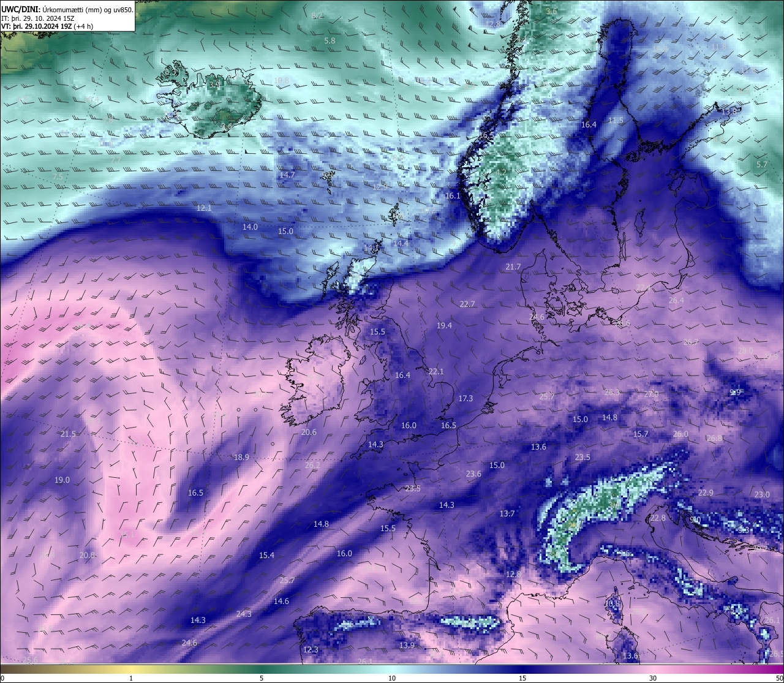Click the 19.0 value over the Atlantic
Screen dimensions: 784x683
[x=62, y=480]
